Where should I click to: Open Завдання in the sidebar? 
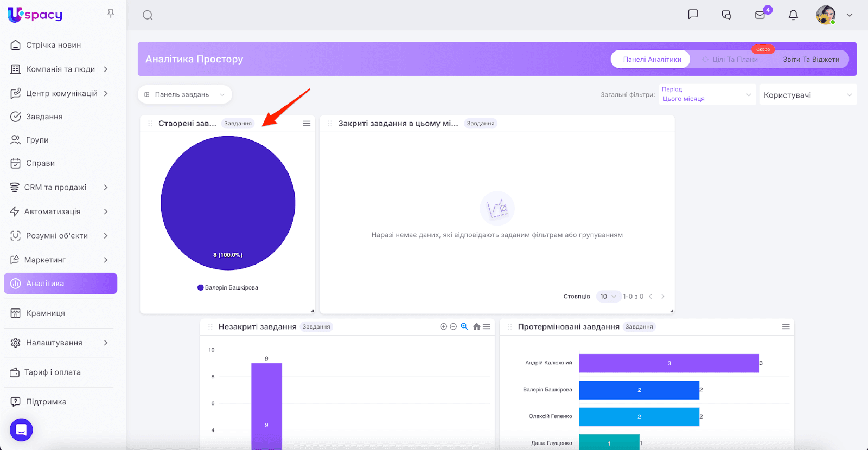click(x=44, y=117)
